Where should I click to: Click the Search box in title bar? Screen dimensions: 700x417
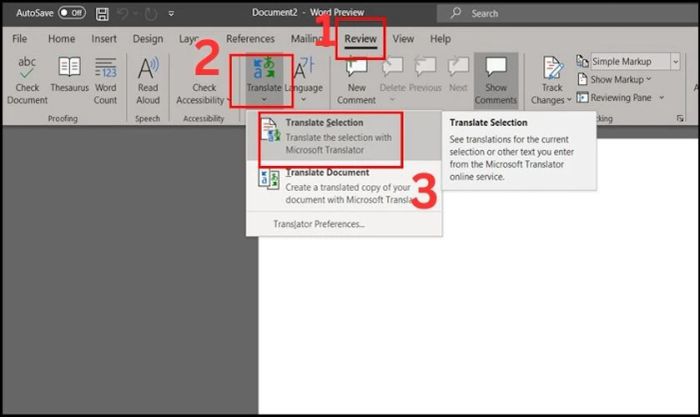pos(567,13)
